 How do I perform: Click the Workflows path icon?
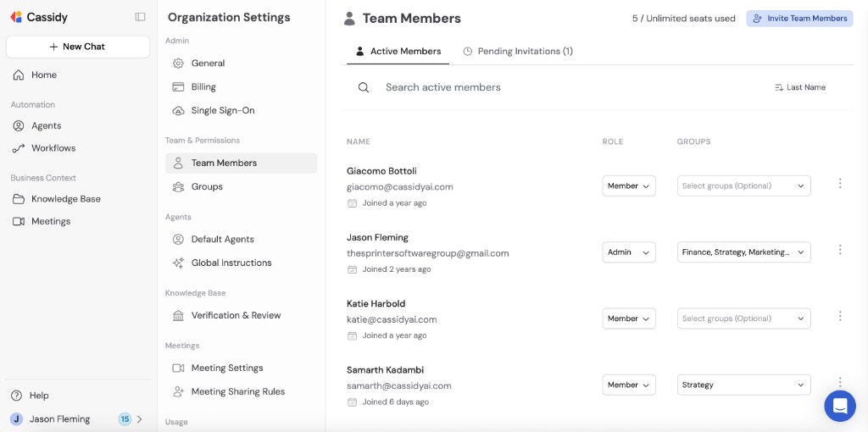19,148
